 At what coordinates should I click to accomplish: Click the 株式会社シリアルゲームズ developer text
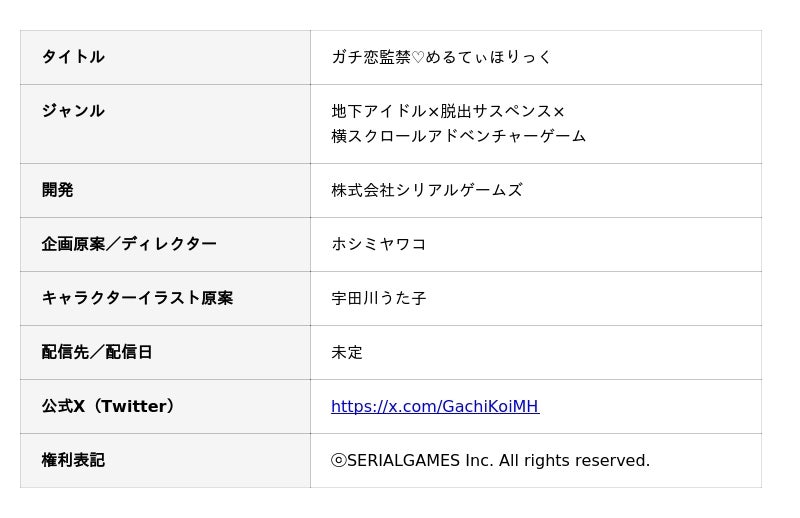pyautogui.click(x=427, y=190)
